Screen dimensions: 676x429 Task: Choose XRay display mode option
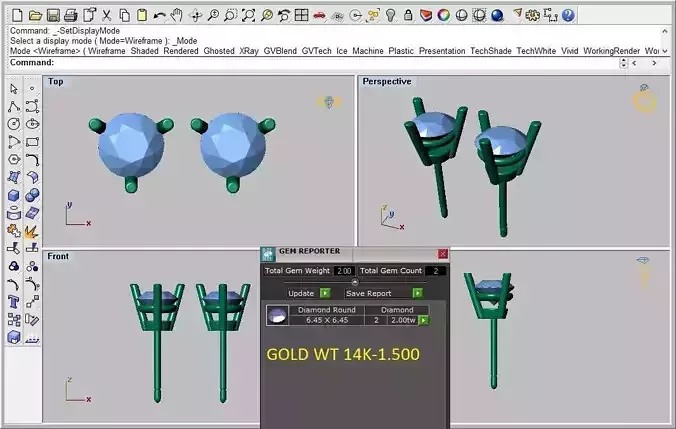pyautogui.click(x=249, y=51)
